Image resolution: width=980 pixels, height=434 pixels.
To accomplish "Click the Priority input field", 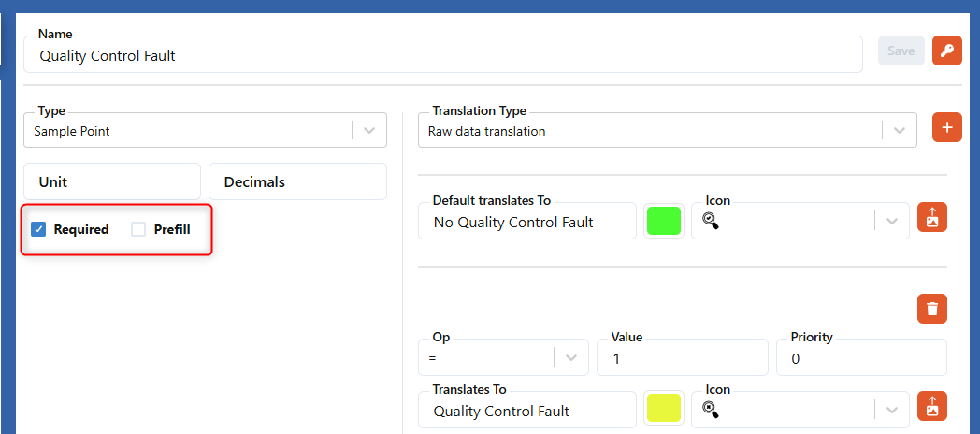I will point(861,358).
